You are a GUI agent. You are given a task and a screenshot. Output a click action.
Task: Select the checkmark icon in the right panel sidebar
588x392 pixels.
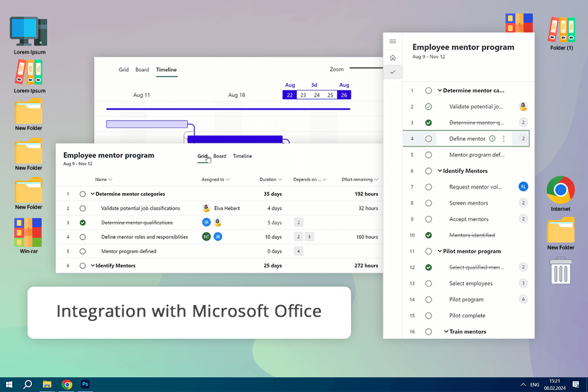coord(393,72)
